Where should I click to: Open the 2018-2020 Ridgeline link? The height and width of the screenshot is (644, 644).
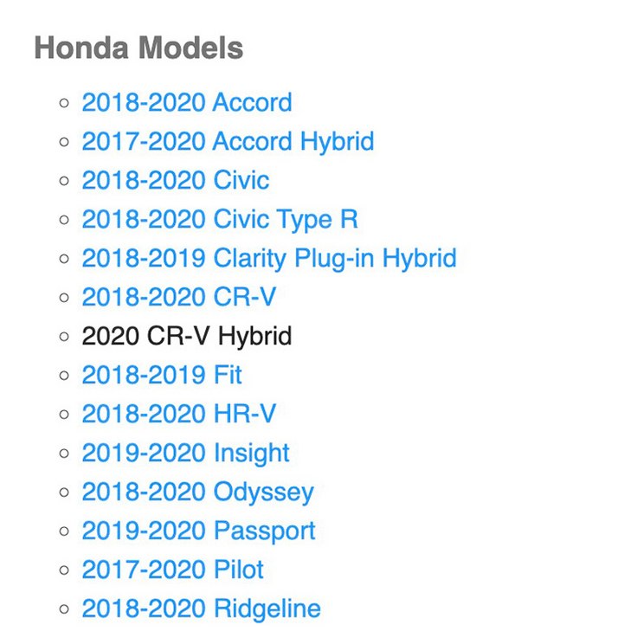[201, 609]
